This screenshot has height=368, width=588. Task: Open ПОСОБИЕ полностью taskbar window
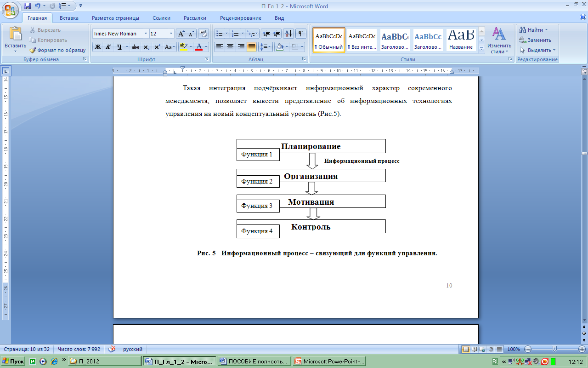tap(255, 362)
